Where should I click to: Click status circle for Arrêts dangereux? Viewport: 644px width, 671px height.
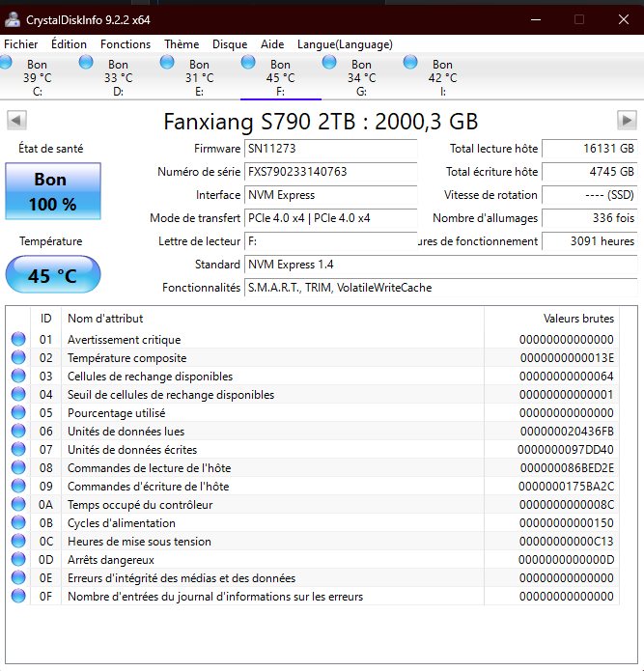(x=18, y=559)
